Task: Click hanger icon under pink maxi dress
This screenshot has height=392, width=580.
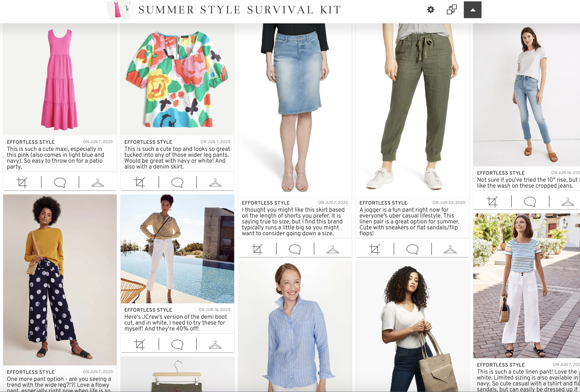Action: [98, 183]
